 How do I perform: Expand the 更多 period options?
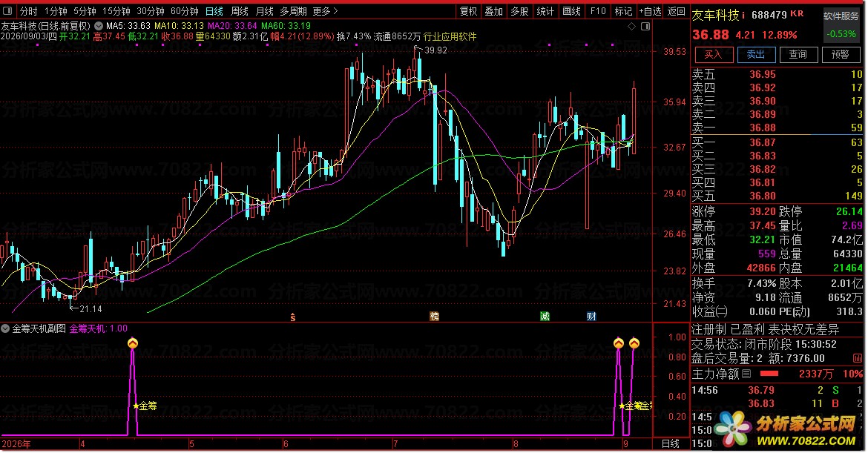pos(325,11)
